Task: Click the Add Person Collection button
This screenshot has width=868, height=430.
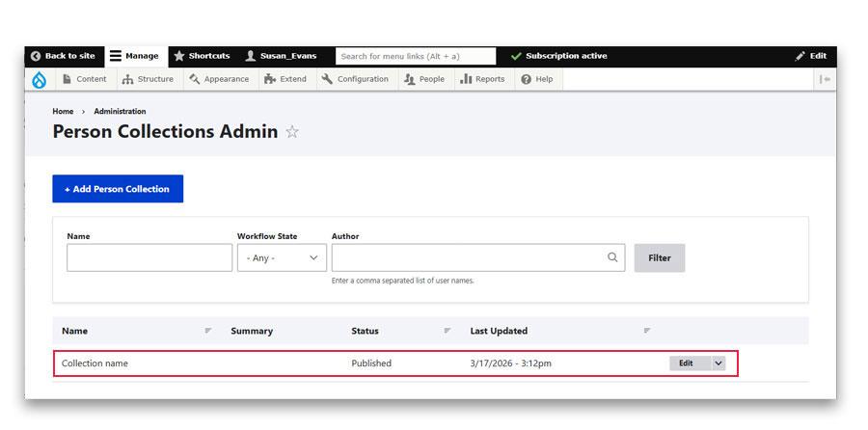Action: (118, 189)
